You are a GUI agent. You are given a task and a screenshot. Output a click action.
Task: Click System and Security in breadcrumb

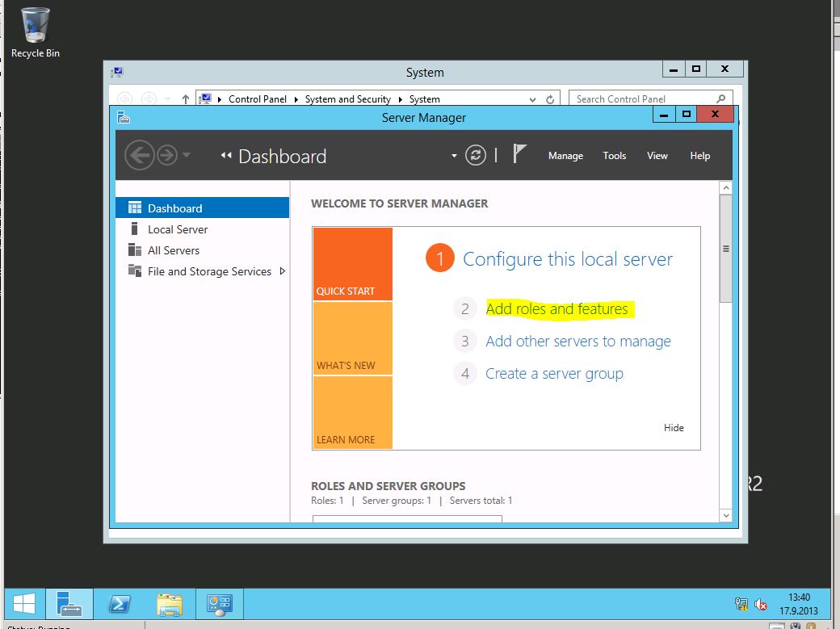click(x=347, y=99)
